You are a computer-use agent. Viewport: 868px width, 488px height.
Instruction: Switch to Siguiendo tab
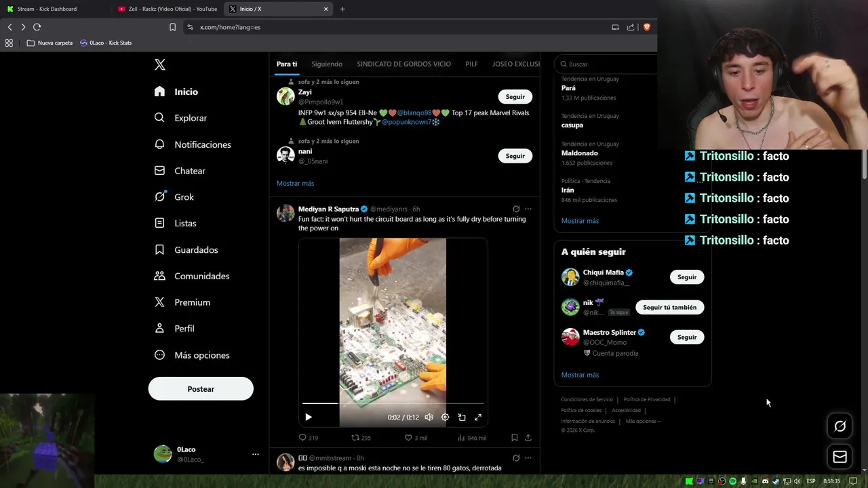(327, 64)
